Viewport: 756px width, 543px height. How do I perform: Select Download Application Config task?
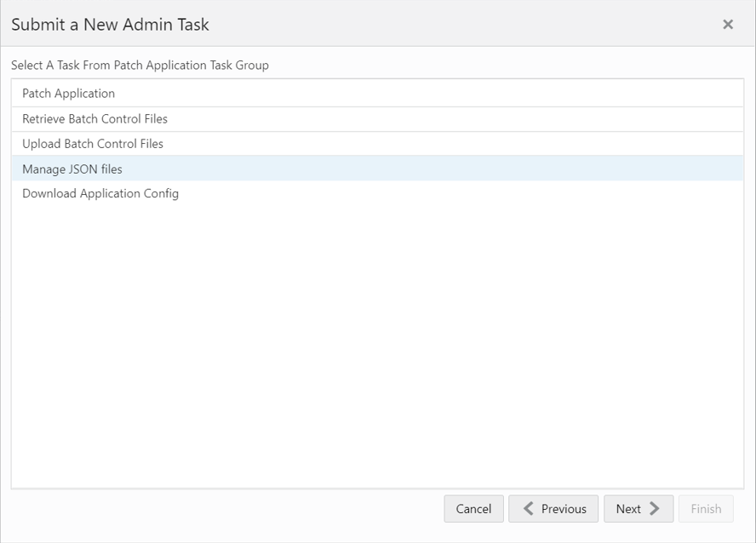click(377, 193)
